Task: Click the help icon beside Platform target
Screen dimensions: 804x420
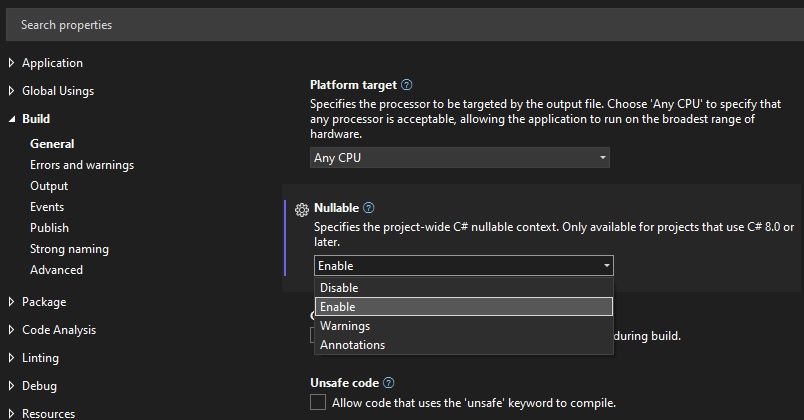Action: coord(406,85)
